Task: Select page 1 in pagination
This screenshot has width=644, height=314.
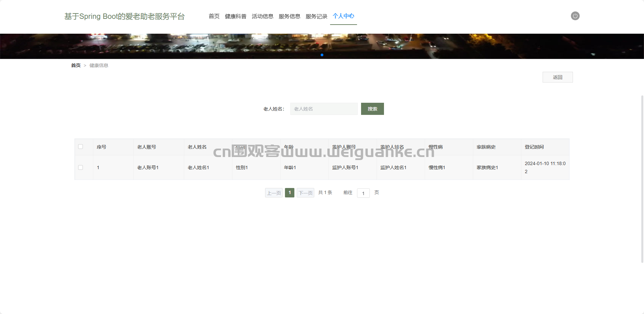Action: pos(290,193)
